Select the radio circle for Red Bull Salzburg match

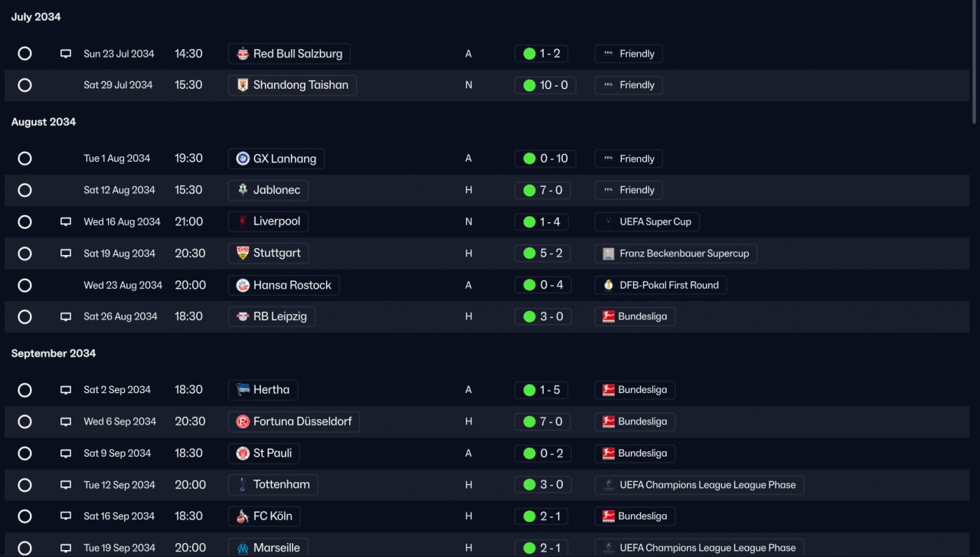(24, 54)
